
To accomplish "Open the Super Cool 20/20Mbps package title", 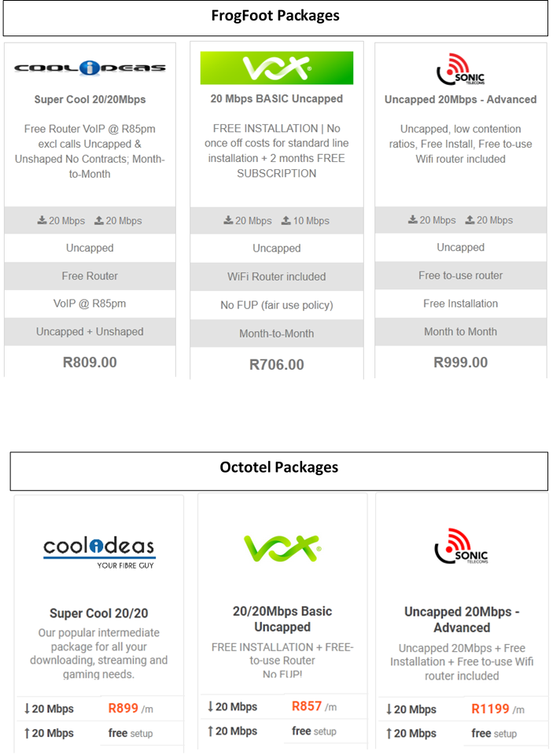I will coord(90,100).
